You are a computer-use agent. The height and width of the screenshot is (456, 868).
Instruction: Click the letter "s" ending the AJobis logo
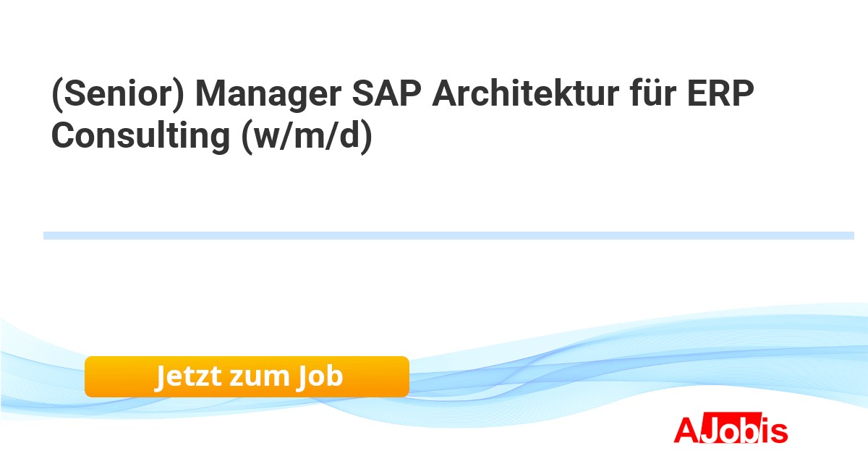[x=778, y=431]
